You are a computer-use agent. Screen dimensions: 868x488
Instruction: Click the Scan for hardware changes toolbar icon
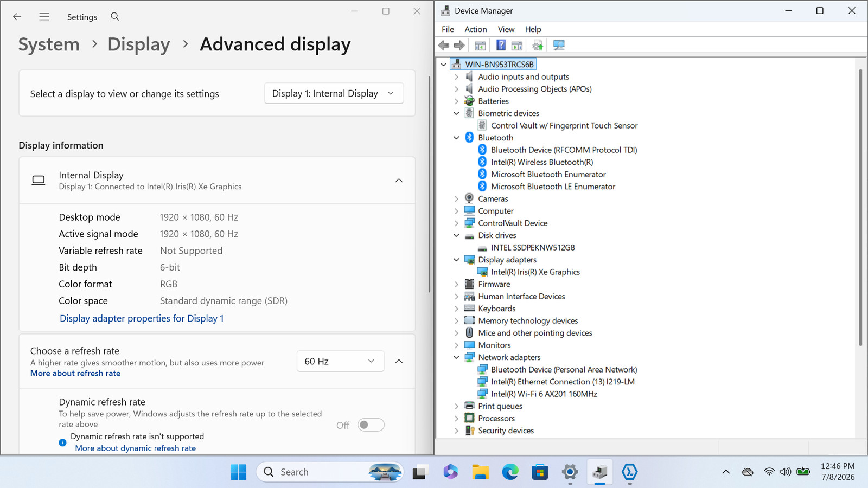559,46
